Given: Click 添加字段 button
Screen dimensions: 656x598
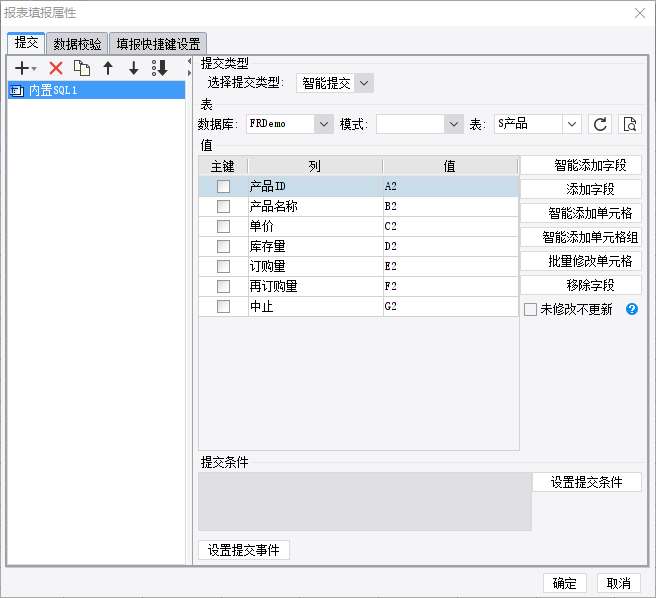Looking at the screenshot, I should pyautogui.click(x=581, y=189).
